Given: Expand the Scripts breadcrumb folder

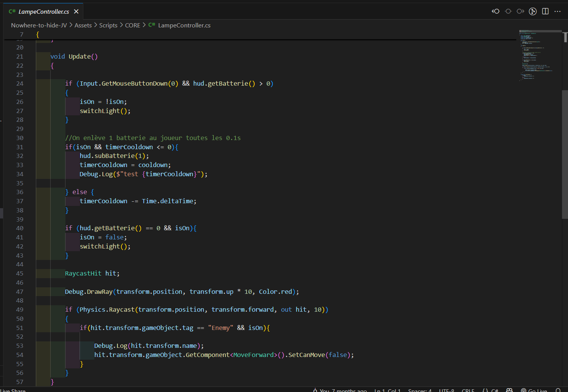Looking at the screenshot, I should point(108,25).
